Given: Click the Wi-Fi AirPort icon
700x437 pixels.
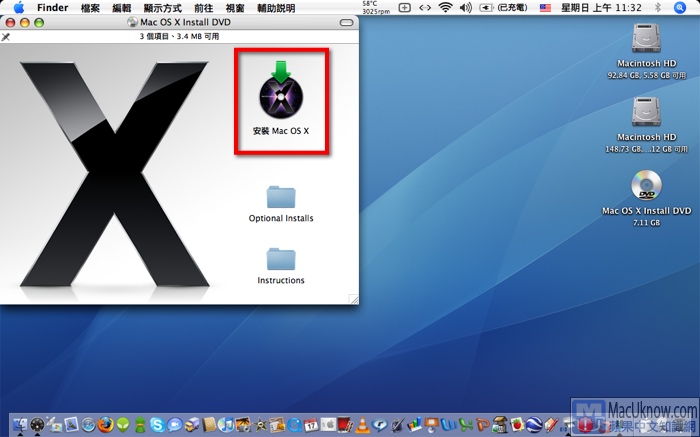Looking at the screenshot, I should pos(445,8).
